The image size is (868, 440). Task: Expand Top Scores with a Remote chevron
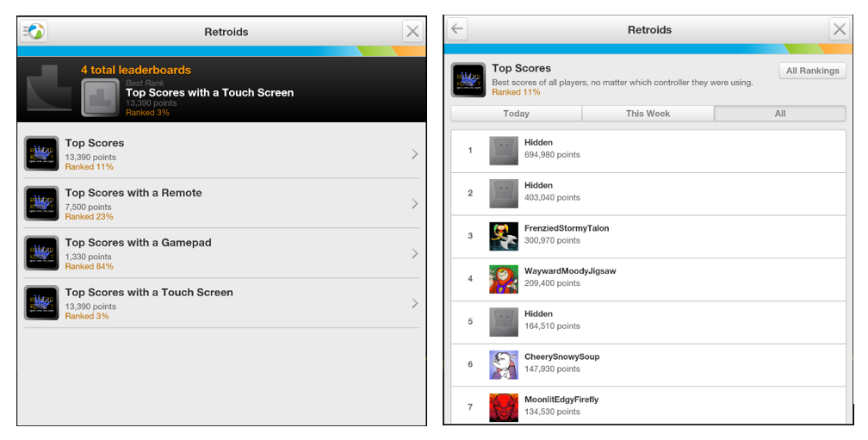[x=415, y=204]
